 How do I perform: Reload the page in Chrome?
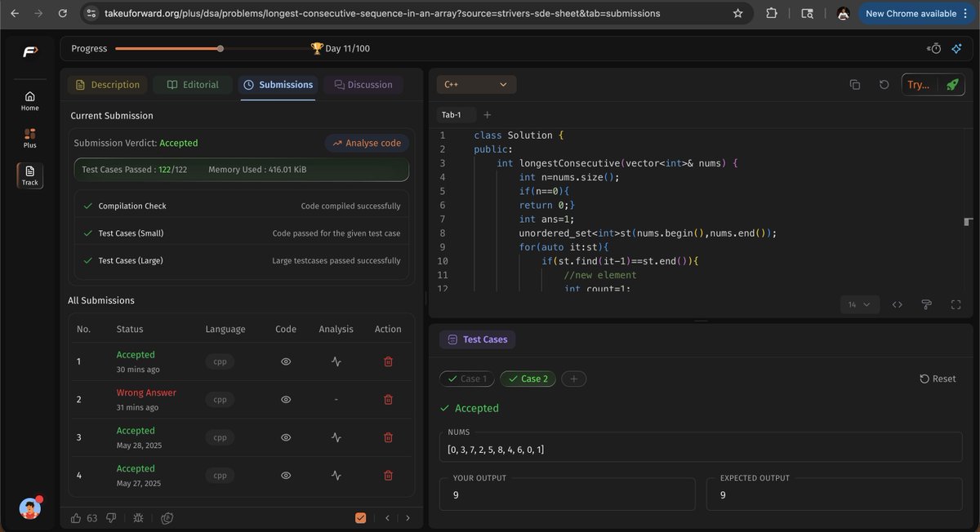click(63, 14)
